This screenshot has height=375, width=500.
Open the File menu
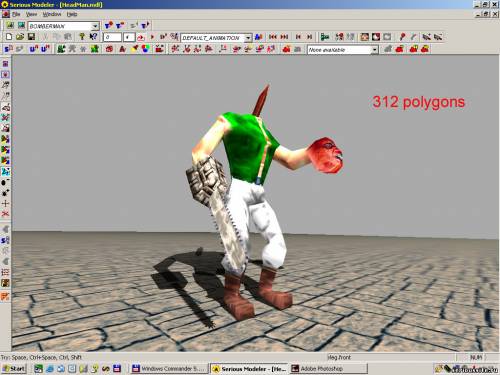[16, 14]
